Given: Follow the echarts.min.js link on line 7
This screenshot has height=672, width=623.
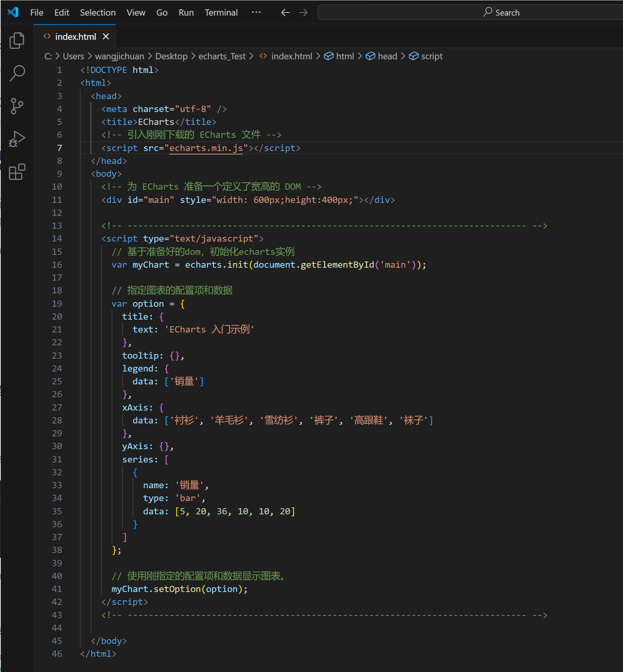Looking at the screenshot, I should click(x=206, y=148).
